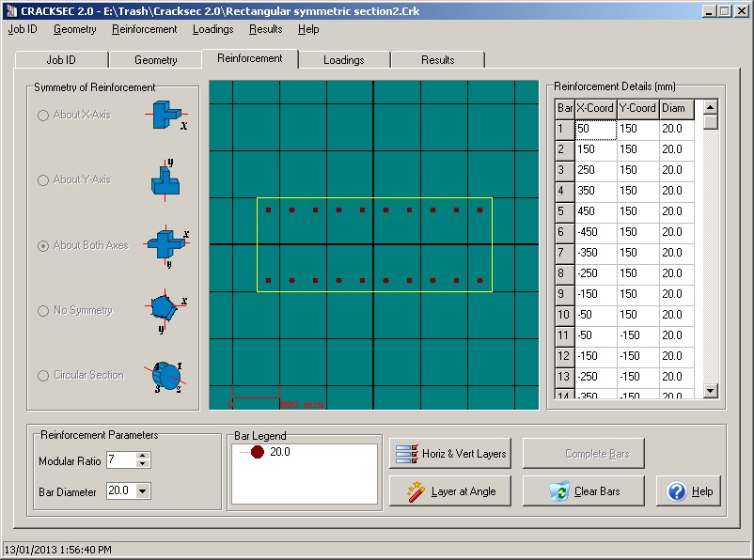Click Y-Coord cell of bar 8
This screenshot has height=560, width=754.
[x=638, y=273]
